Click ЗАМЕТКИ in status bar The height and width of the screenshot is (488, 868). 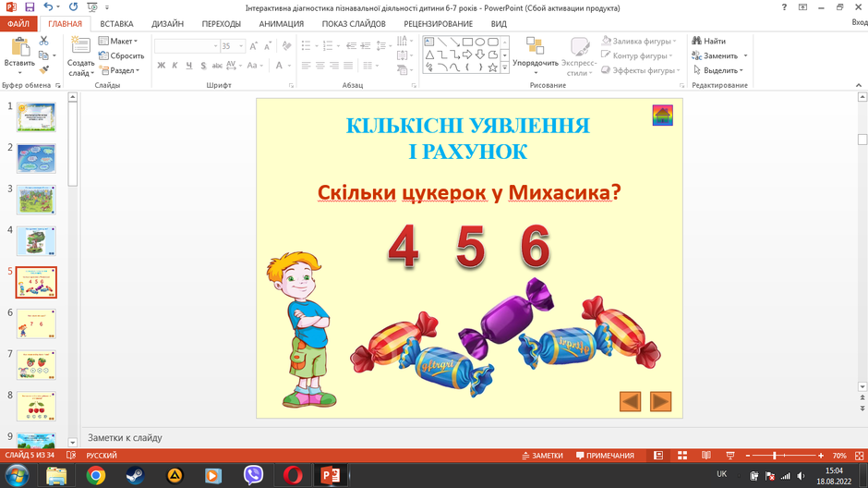(x=542, y=456)
